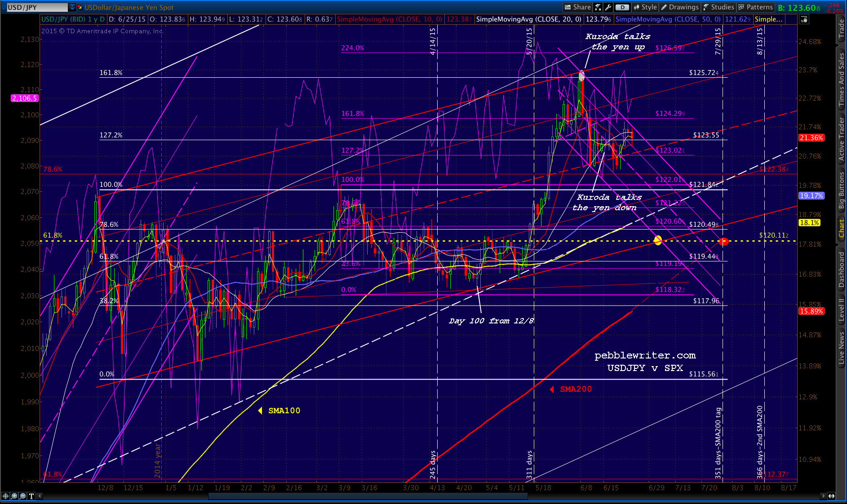
Task: Select the text note T tool
Action: [x=31, y=496]
